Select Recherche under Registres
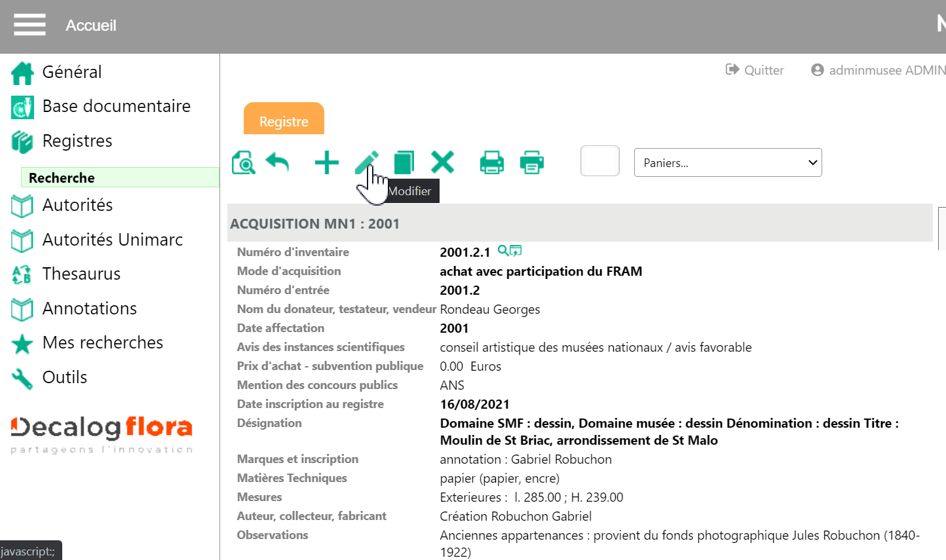 point(62,177)
